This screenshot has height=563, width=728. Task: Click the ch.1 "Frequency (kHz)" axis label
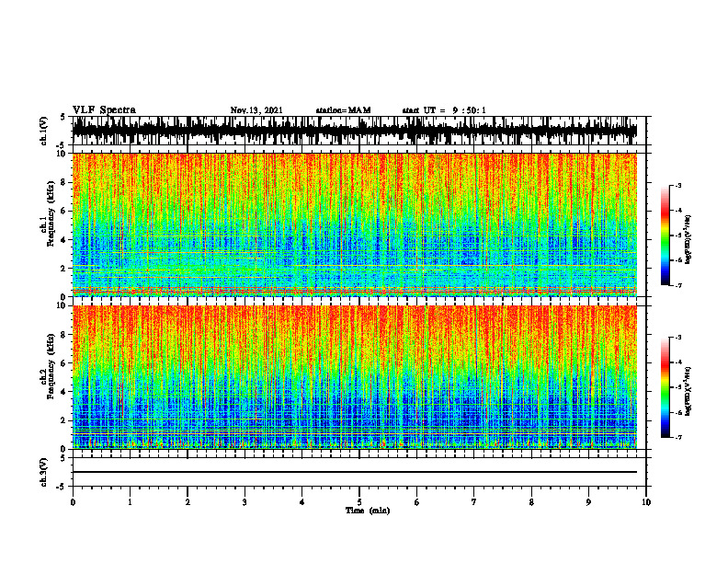tap(51, 213)
